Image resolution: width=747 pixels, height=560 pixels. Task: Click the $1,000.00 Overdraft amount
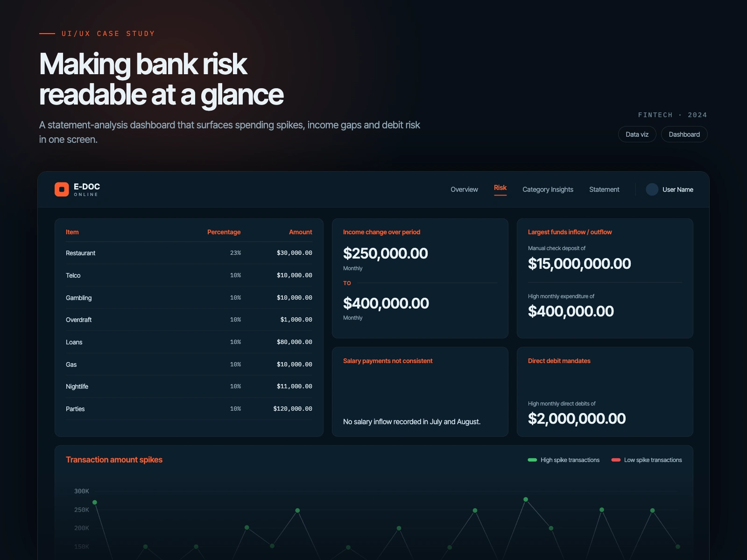click(x=296, y=320)
